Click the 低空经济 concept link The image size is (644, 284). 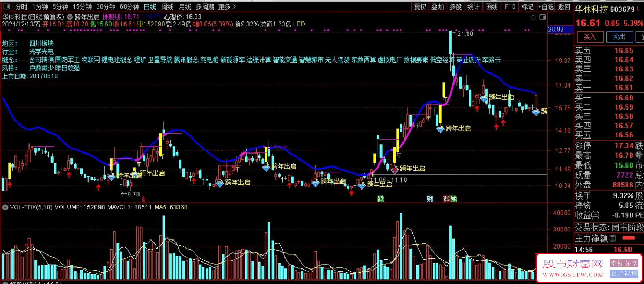pos(442,60)
